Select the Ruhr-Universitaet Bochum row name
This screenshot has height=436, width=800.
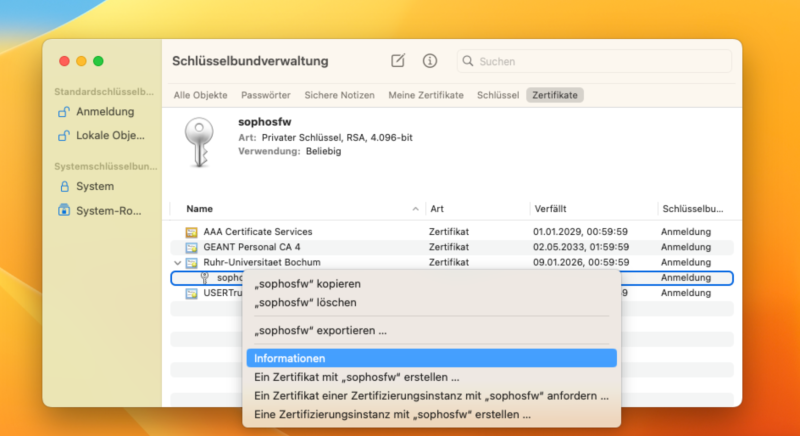pos(262,262)
